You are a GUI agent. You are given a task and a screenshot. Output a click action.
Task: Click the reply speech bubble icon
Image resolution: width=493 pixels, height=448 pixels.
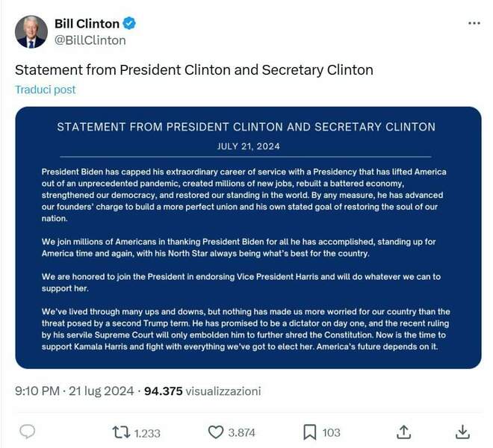[28, 432]
